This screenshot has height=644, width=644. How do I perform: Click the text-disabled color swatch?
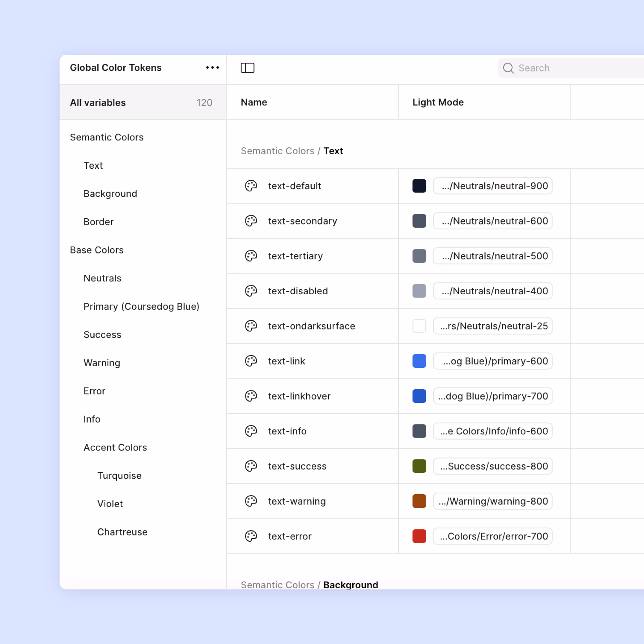click(419, 291)
